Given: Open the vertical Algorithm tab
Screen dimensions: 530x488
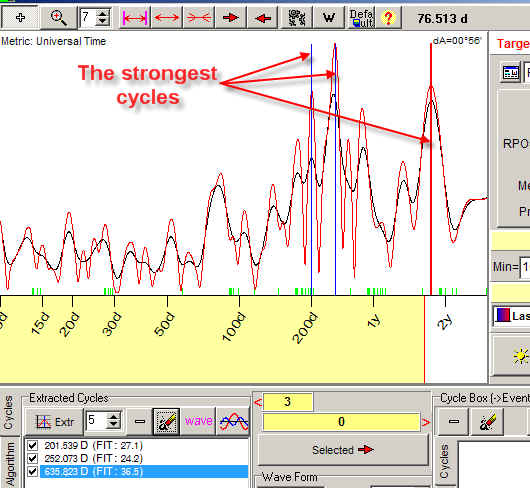Looking at the screenshot, I should tap(10, 464).
